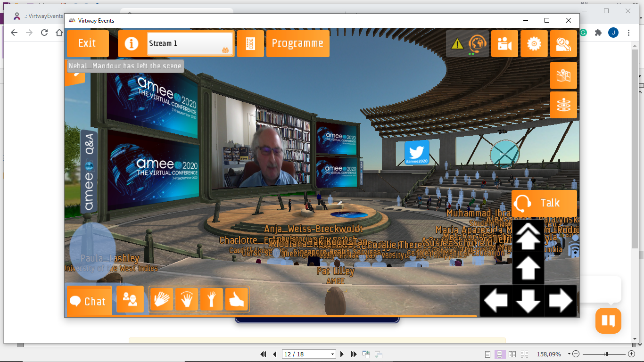Select the VirtwayEvents browser tab
Viewport: 644px width, 362px height.
(39, 16)
